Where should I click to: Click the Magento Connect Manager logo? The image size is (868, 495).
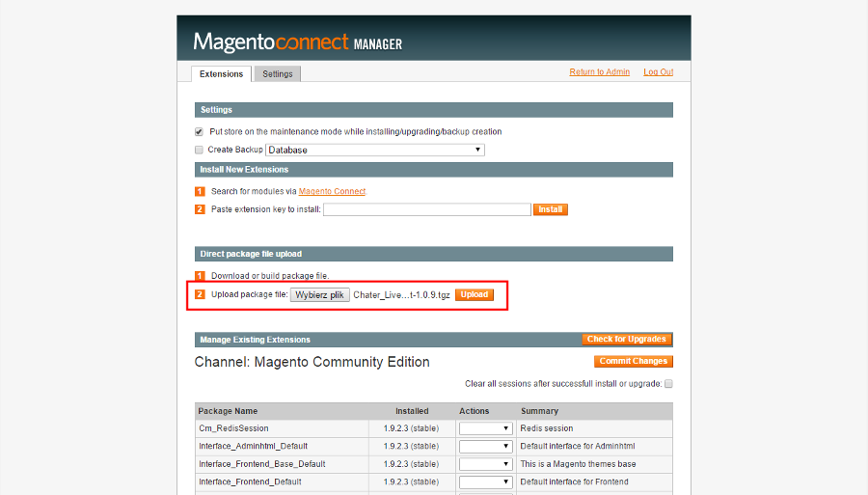click(298, 42)
